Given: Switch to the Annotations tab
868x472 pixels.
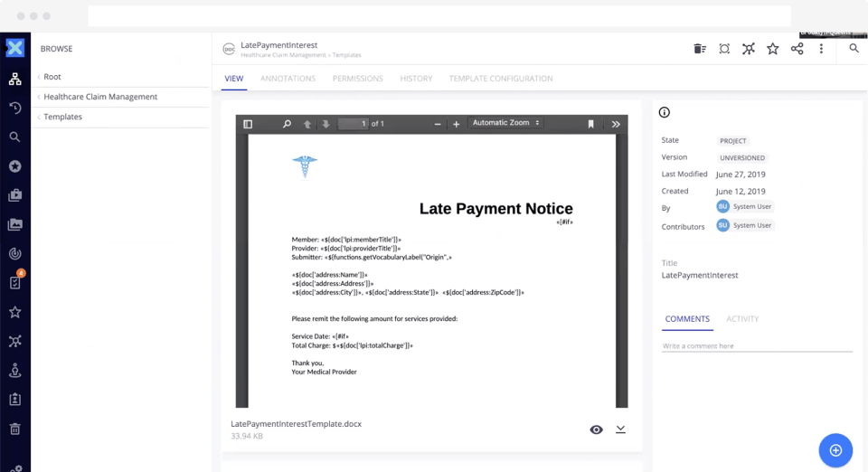Looking at the screenshot, I should click(288, 79).
